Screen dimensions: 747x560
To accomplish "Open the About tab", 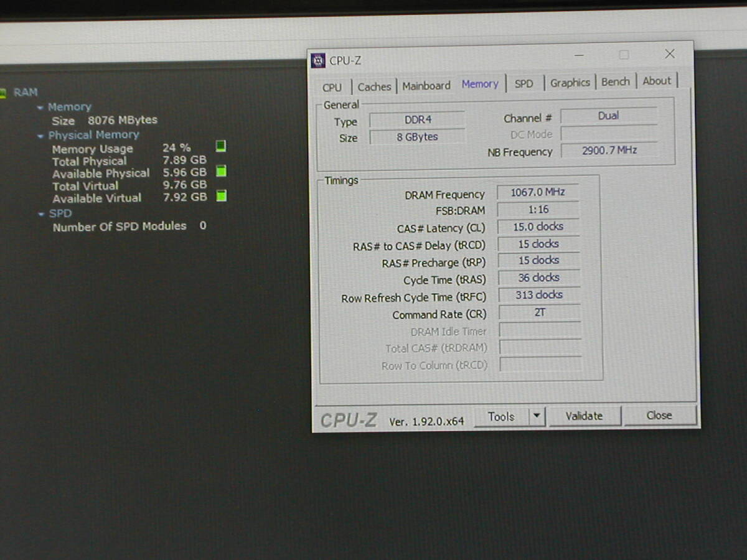I will click(x=657, y=81).
